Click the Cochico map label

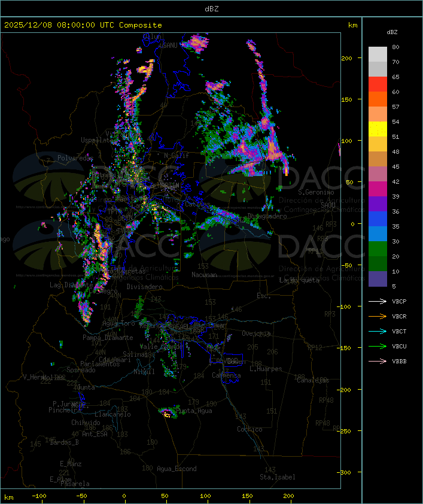pyautogui.click(x=249, y=429)
